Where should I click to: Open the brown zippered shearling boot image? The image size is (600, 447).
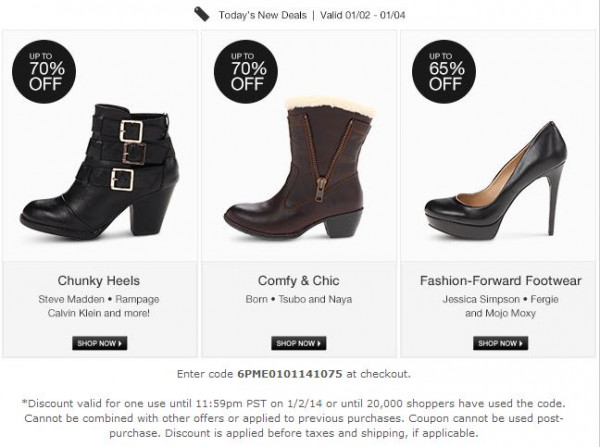pyautogui.click(x=302, y=170)
